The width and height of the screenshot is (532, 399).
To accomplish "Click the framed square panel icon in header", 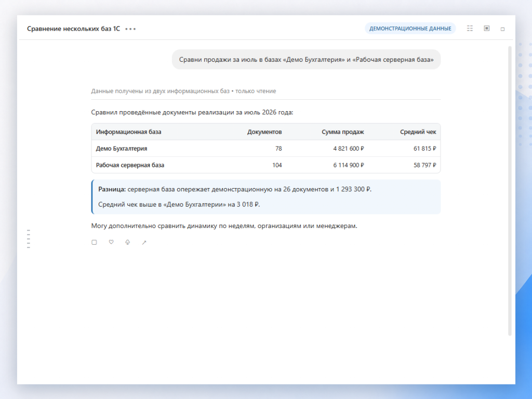I will (x=486, y=28).
